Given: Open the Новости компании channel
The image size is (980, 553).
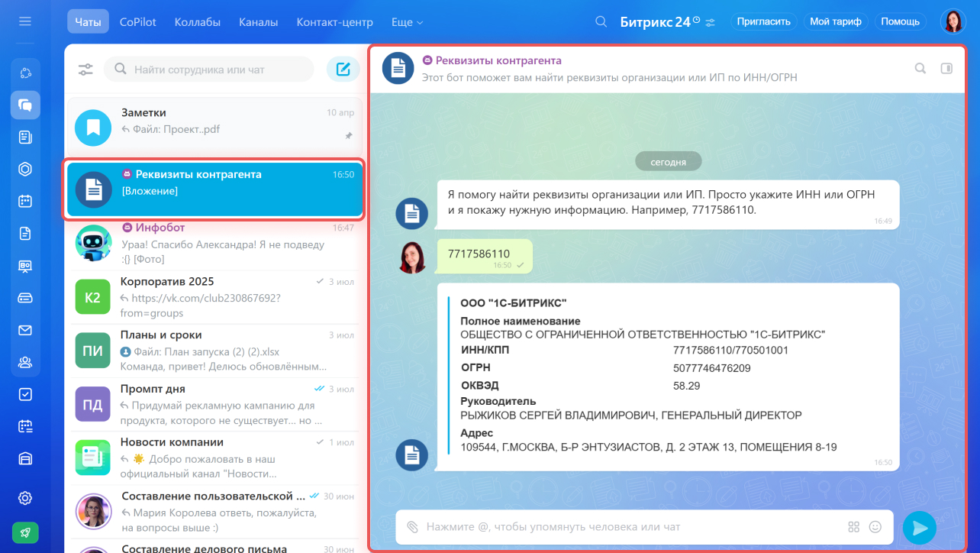Looking at the screenshot, I should 214,458.
